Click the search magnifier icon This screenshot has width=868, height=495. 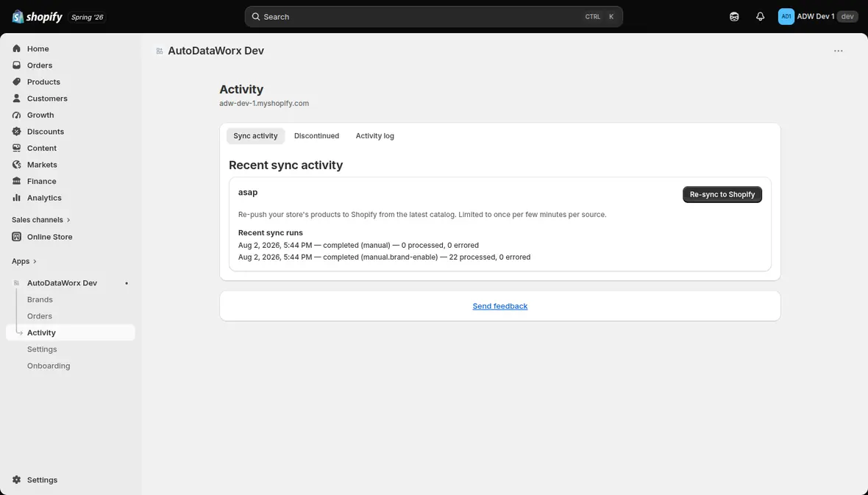pos(256,17)
